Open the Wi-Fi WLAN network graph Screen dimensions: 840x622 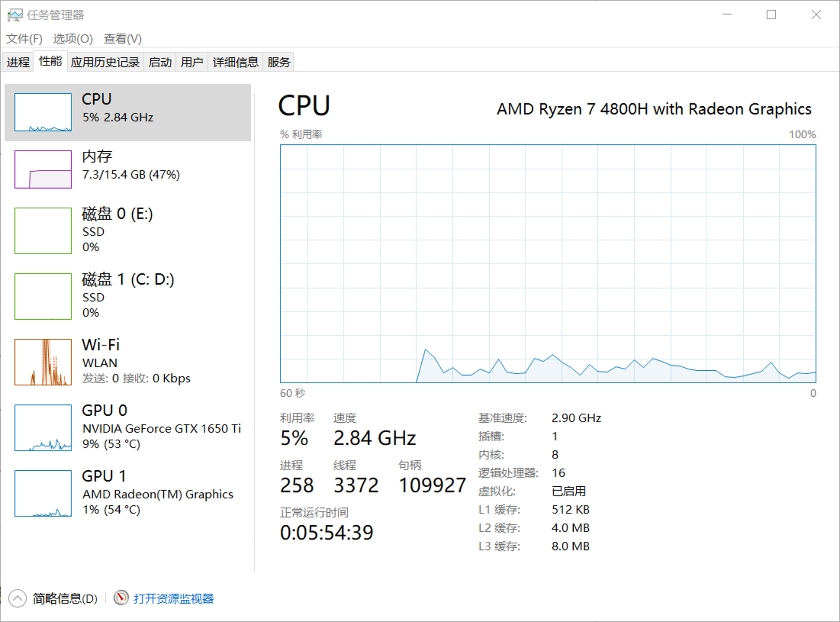(x=43, y=362)
